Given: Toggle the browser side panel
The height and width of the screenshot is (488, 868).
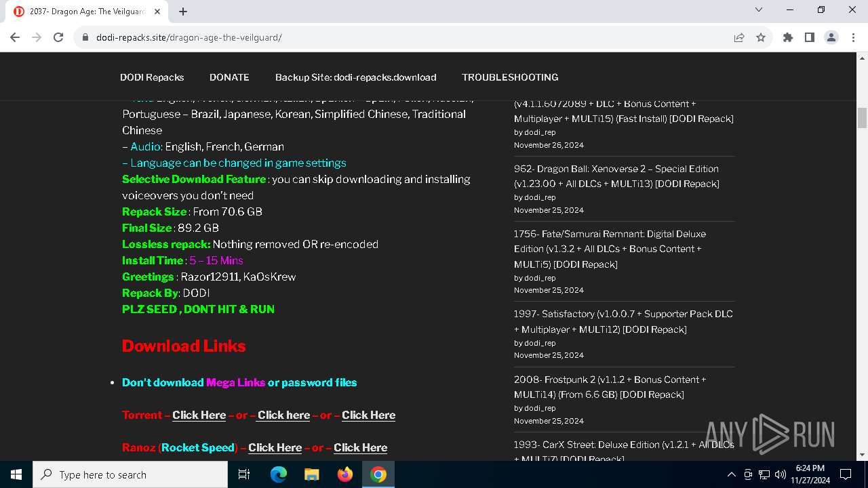Looking at the screenshot, I should [810, 37].
